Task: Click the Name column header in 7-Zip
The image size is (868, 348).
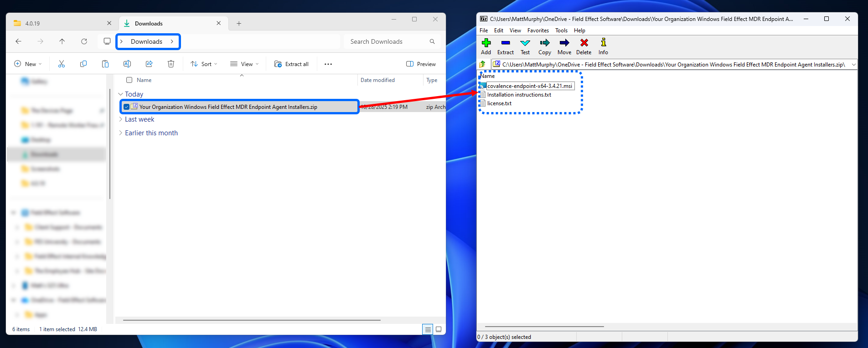Action: (x=487, y=76)
